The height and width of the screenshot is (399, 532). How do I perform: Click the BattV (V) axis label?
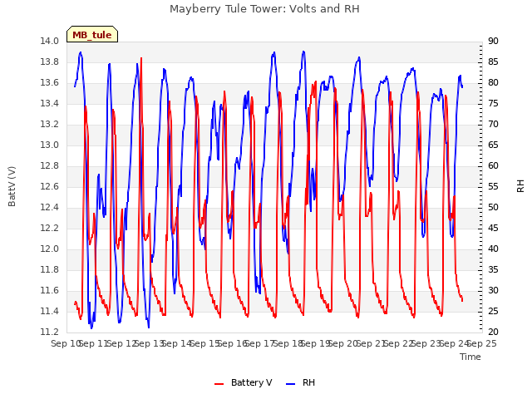(x=12, y=186)
